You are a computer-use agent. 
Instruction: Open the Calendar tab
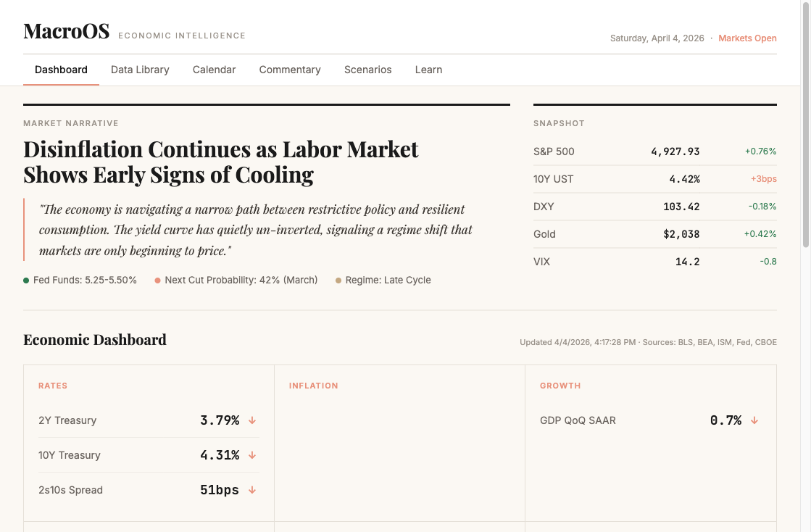coord(214,70)
